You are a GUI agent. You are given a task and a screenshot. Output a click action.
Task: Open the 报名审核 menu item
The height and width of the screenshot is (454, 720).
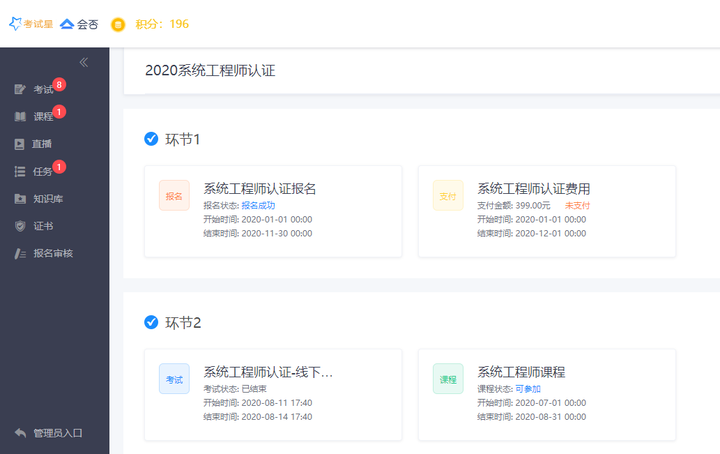(55, 253)
